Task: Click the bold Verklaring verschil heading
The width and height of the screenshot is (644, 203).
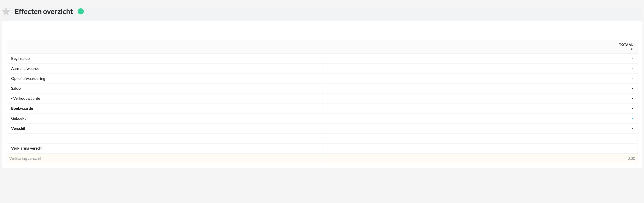Action: (x=27, y=148)
